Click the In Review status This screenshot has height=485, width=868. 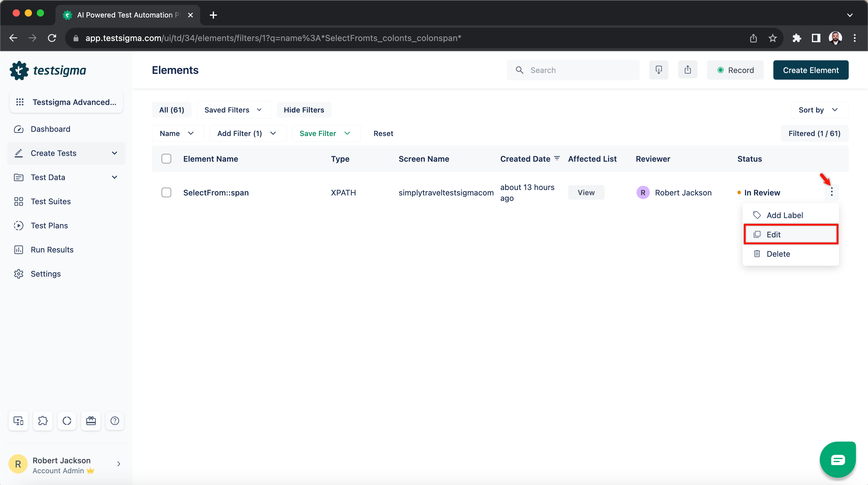(762, 193)
